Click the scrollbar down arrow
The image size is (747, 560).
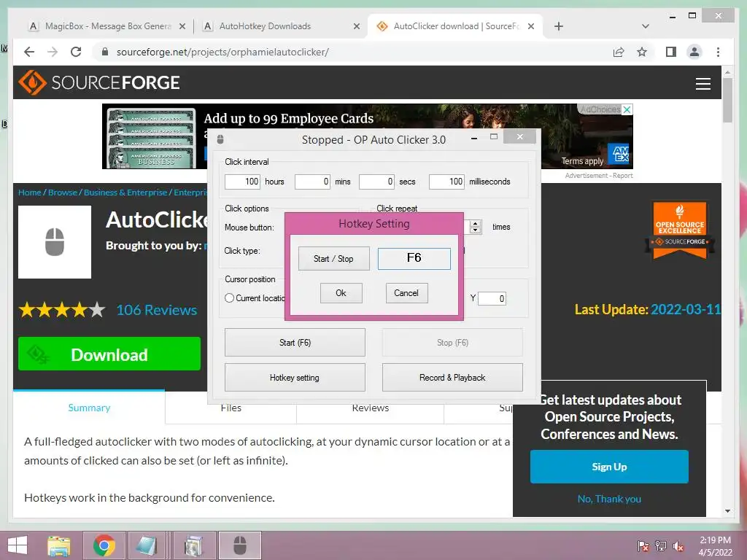point(727,511)
